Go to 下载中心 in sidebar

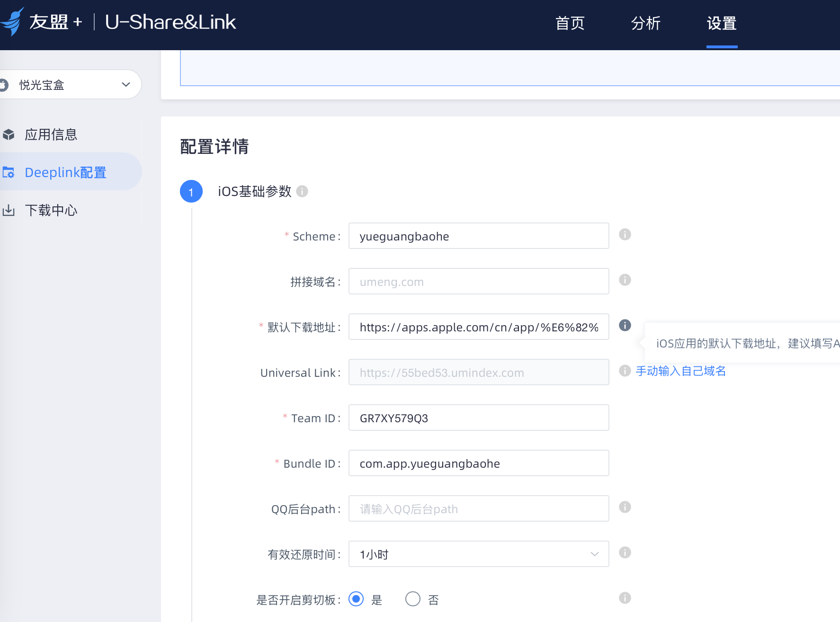51,211
